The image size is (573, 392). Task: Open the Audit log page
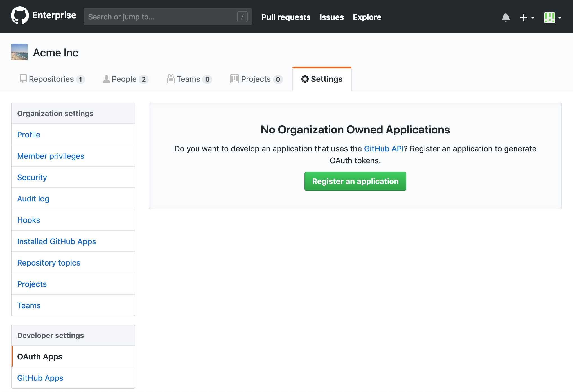tap(33, 199)
